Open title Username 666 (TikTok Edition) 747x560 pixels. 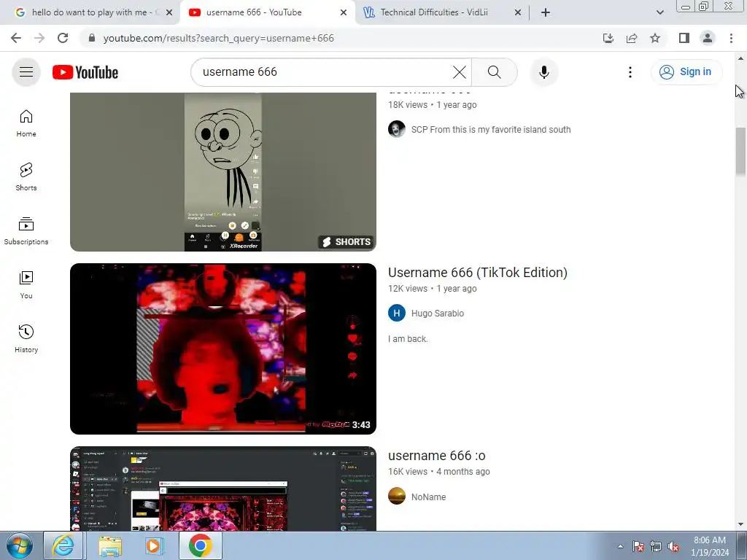coord(477,273)
